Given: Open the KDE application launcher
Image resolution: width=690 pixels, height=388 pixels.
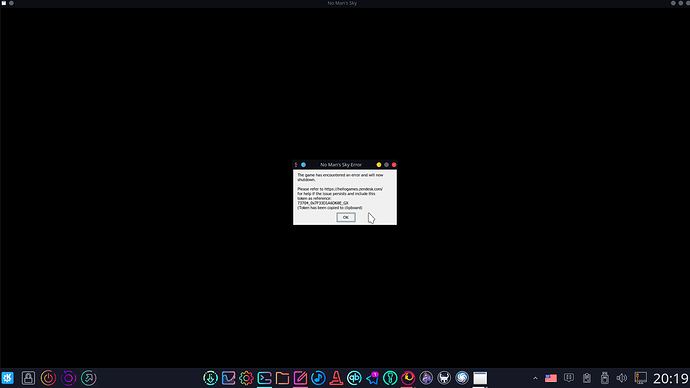Looking at the screenshot, I should coord(7,378).
